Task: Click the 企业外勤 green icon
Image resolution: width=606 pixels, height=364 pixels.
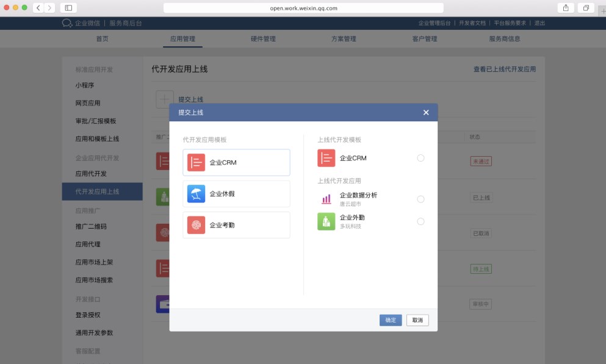Action: coord(326,221)
